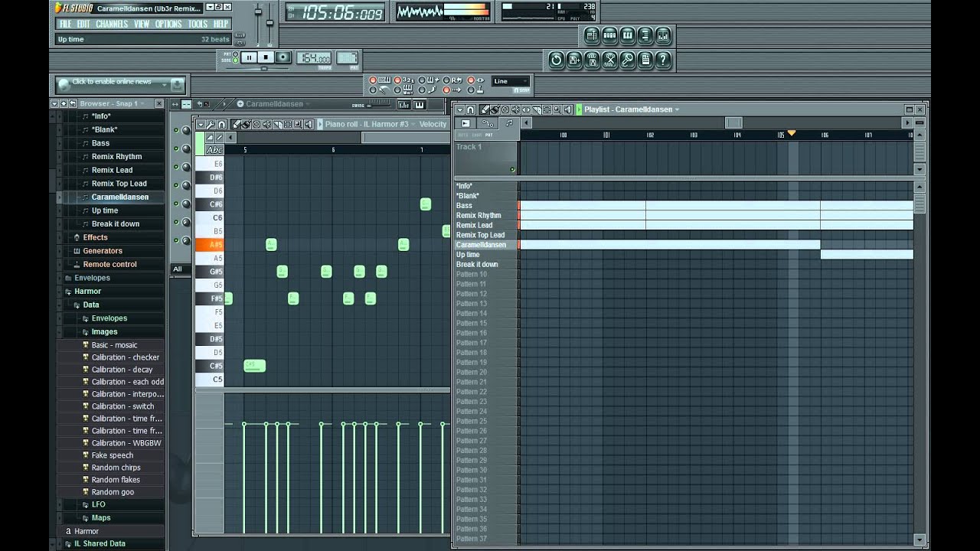Open keyboard editor in step sequencer

(420, 105)
